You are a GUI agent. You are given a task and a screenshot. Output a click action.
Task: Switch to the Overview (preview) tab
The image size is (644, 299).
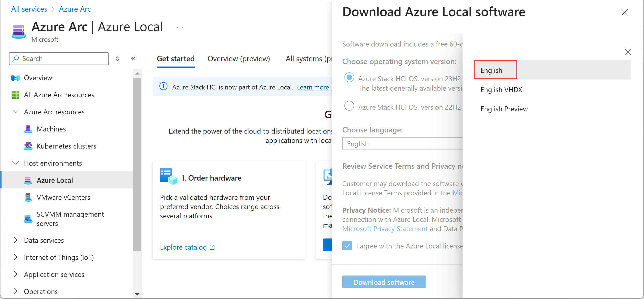point(238,59)
